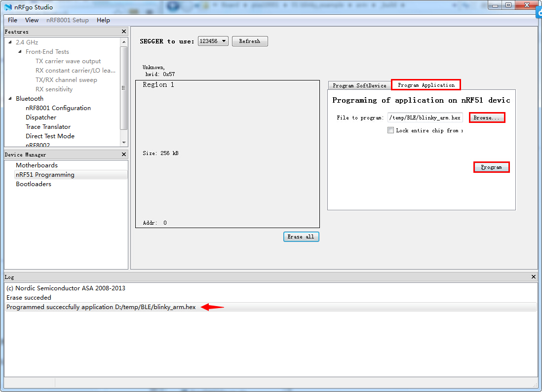
Task: Click the Features panel scrollbar thumb
Action: coord(124,88)
